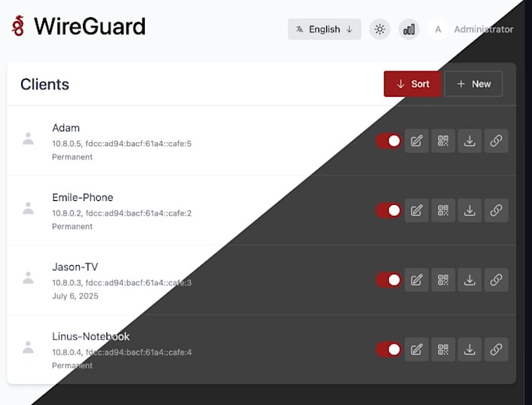Click Adam's user avatar icon
Viewport: 532px width, 405px height.
click(28, 138)
